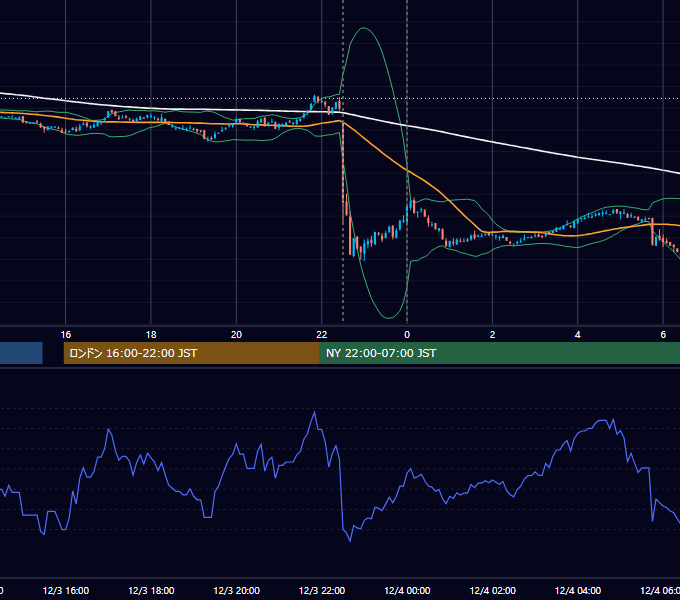This screenshot has height=600, width=680.
Task: Click the 20 hour label on price chart axis
Action: (236, 335)
